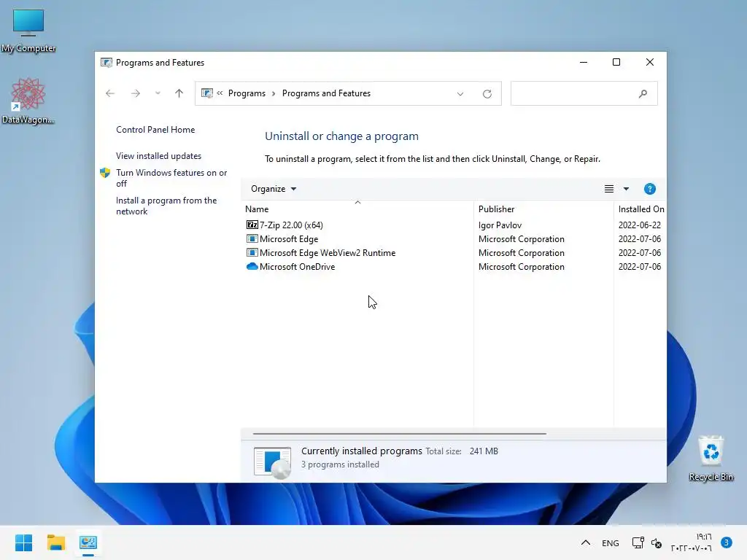Click the Control Panel taskbar icon
747x560 pixels.
(88, 542)
